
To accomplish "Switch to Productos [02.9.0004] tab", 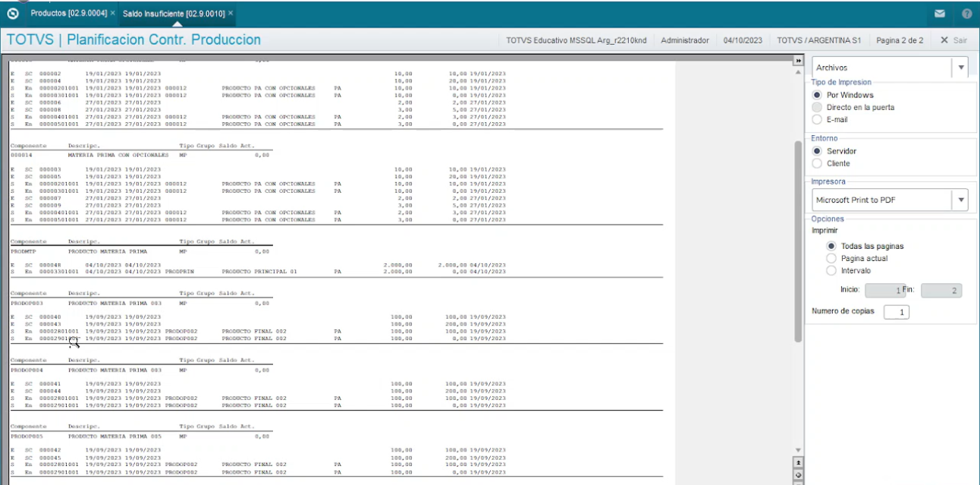I will 68,14.
